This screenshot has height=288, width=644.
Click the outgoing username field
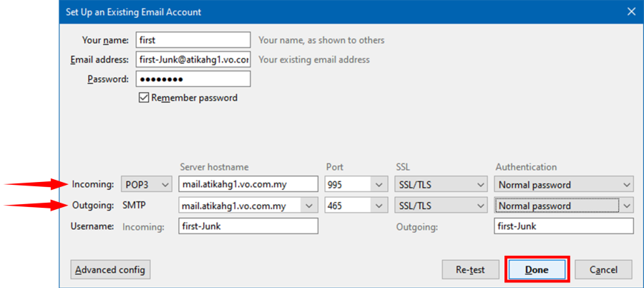(x=564, y=226)
